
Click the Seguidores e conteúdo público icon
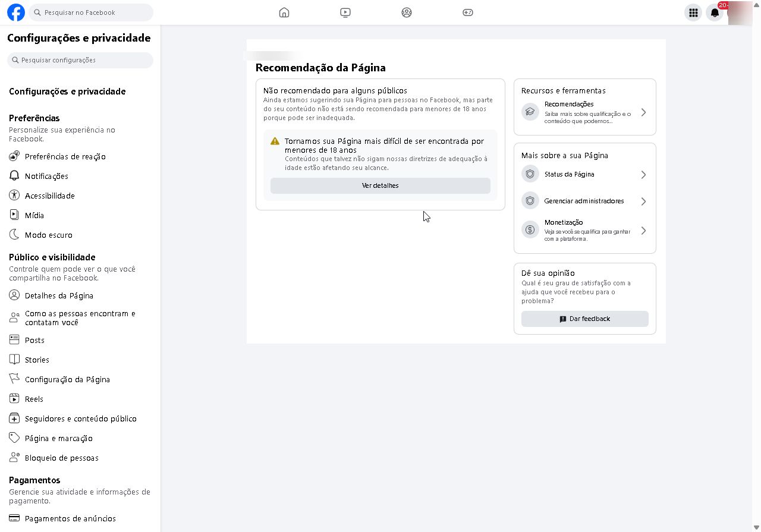click(x=14, y=418)
